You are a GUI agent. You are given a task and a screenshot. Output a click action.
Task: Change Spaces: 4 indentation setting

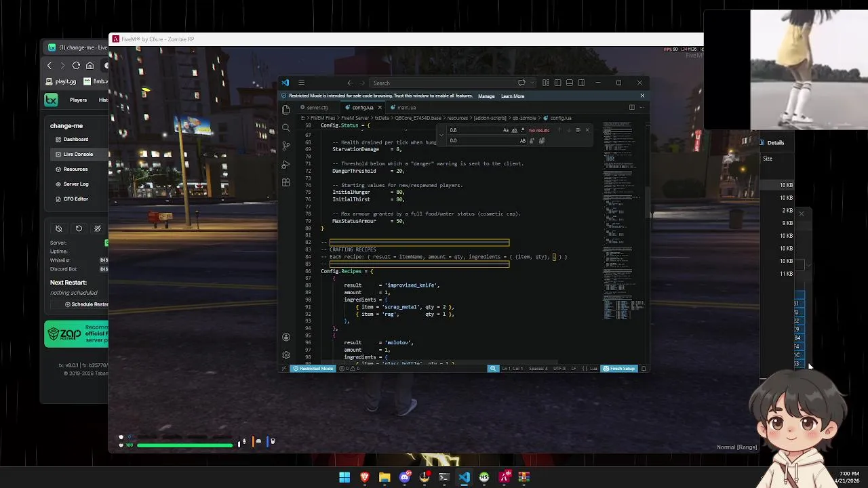coord(538,369)
